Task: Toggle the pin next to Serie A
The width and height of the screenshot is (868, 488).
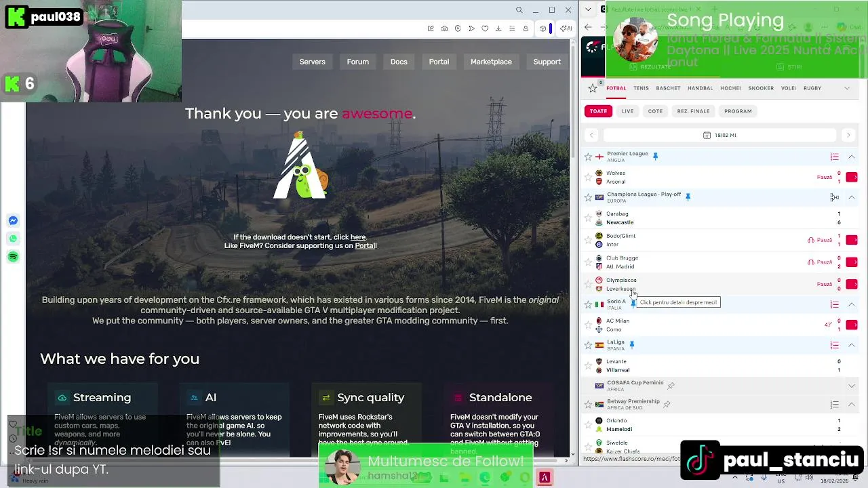Action: [x=633, y=303]
